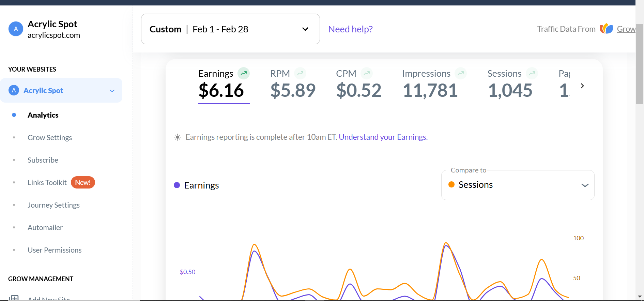Image resolution: width=644 pixels, height=301 pixels.
Task: Click the Traffic Data From label
Action: tap(566, 29)
